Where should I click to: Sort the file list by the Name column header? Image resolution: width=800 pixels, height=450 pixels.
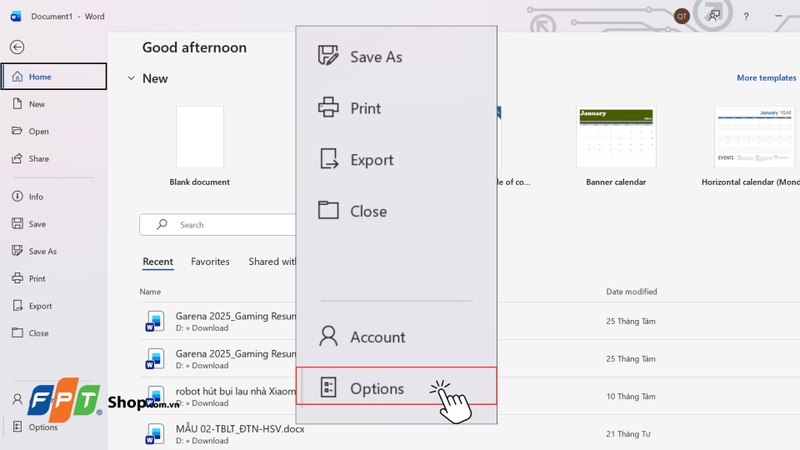tap(150, 291)
